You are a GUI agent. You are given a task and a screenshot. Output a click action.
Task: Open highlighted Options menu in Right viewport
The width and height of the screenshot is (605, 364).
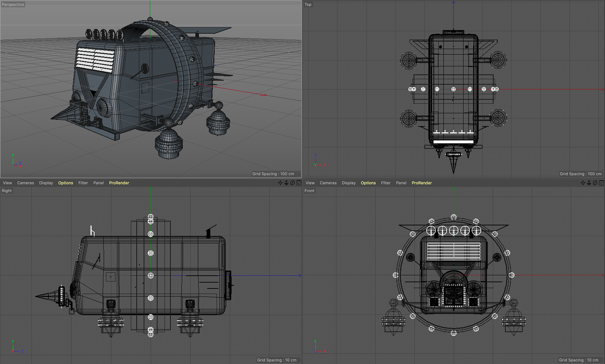[66, 183]
